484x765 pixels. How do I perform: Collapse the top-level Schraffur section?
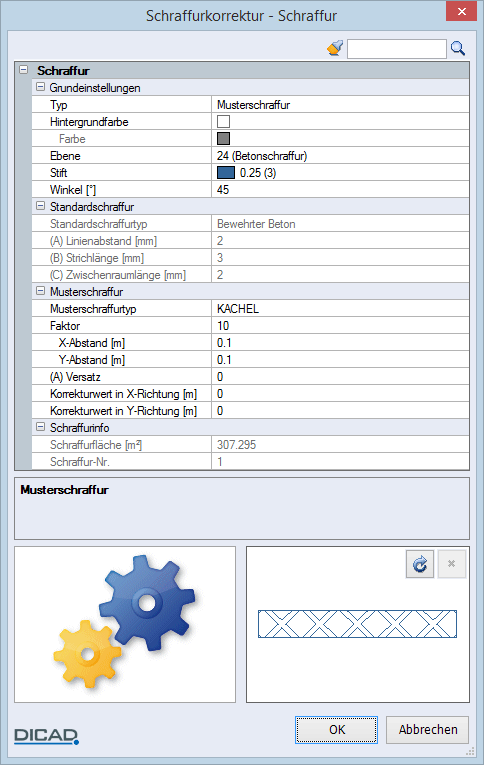(23, 70)
